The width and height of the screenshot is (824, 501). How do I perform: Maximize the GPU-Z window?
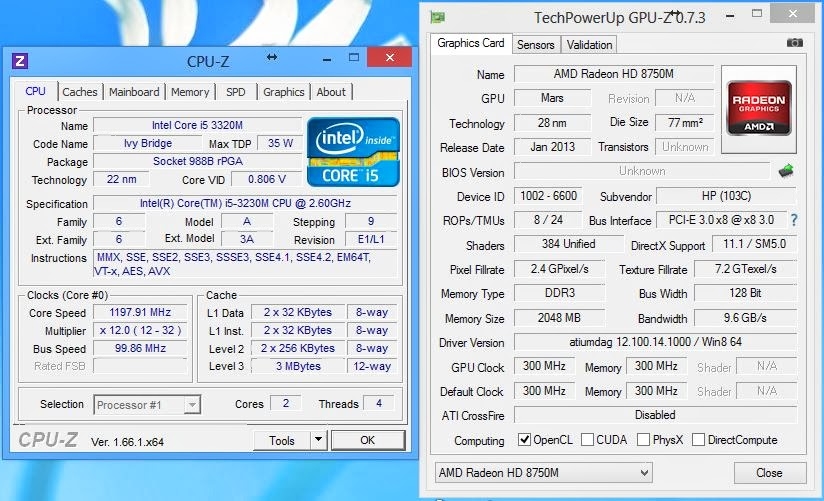coord(757,14)
